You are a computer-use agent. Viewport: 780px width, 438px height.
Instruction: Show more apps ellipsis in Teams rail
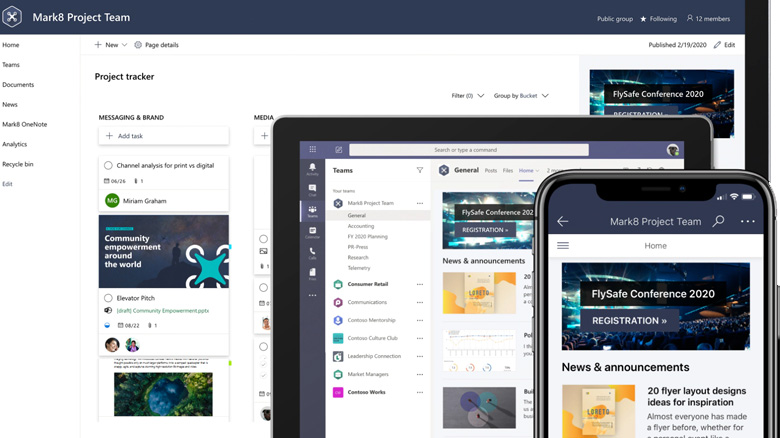coord(312,295)
